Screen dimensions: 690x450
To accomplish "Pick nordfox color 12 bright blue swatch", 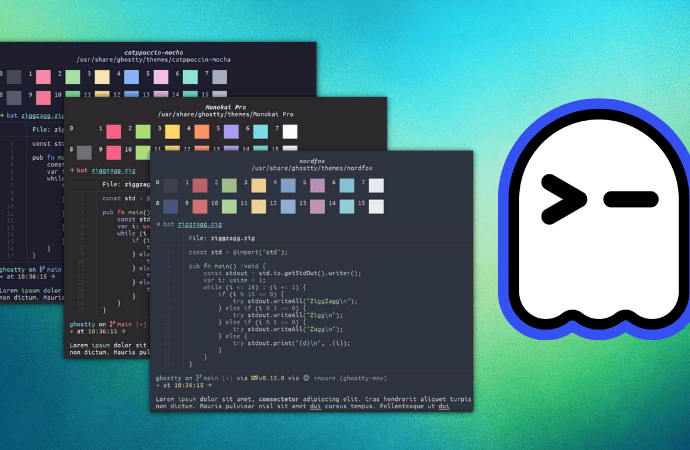I will click(288, 207).
